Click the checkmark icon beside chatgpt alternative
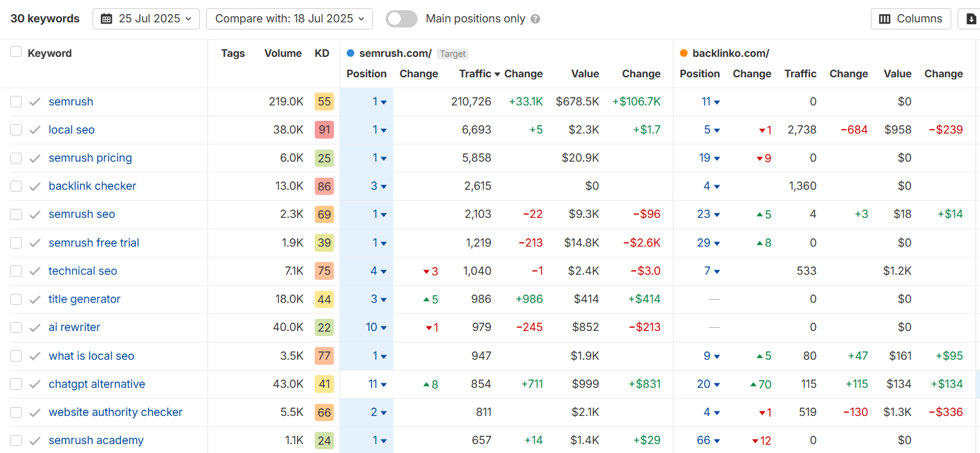The width and height of the screenshot is (980, 453). pos(35,384)
